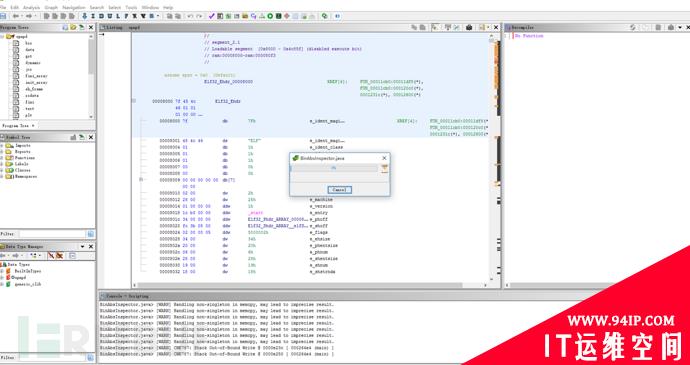690x365 pixels.
Task: Click the 'D' next-data toolbar icon
Action: pyautogui.click(x=101, y=16)
